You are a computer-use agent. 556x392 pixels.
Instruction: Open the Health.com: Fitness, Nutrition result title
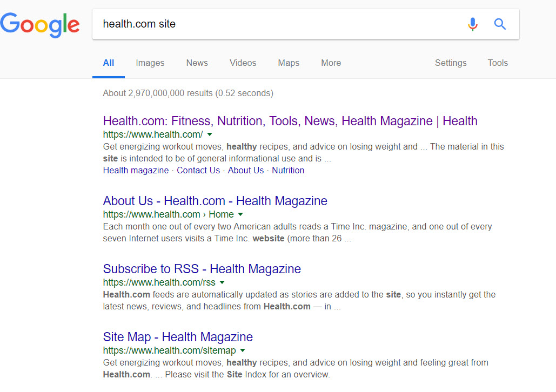coord(290,121)
